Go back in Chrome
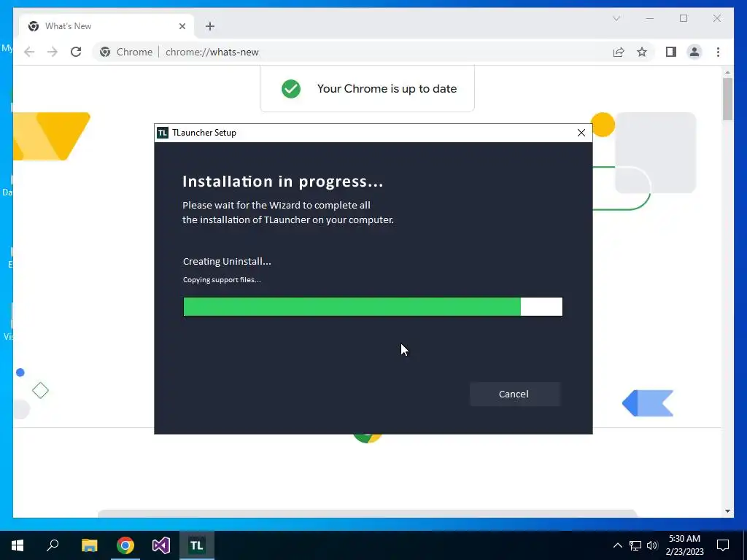747x560 pixels. click(29, 52)
